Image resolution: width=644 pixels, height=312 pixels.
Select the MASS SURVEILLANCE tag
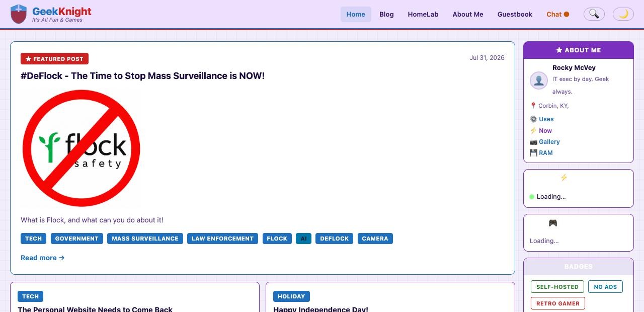tap(145, 239)
